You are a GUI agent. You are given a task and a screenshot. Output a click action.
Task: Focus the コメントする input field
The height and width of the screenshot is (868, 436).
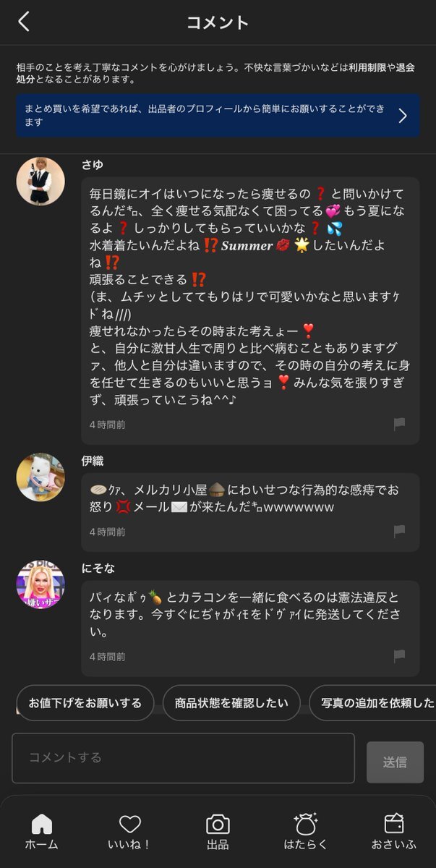[x=183, y=758]
